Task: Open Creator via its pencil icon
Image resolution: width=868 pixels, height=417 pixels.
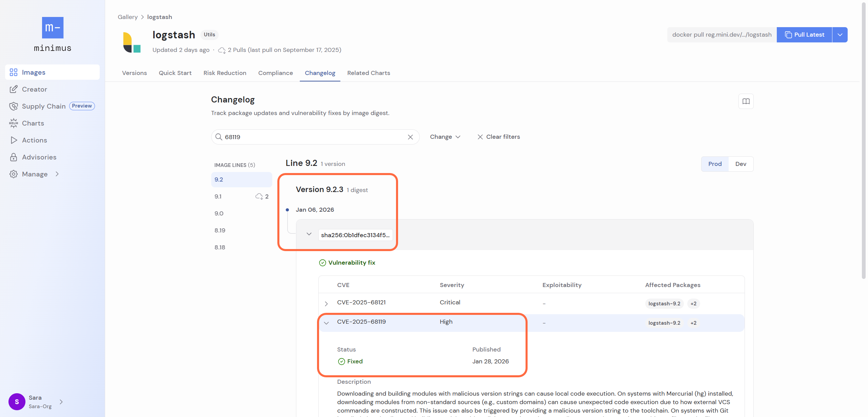Action: click(x=14, y=89)
